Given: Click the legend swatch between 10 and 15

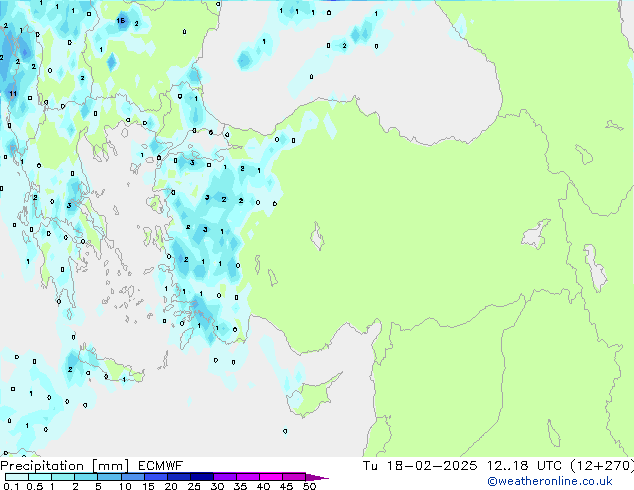Looking at the screenshot, I should coord(133,477).
